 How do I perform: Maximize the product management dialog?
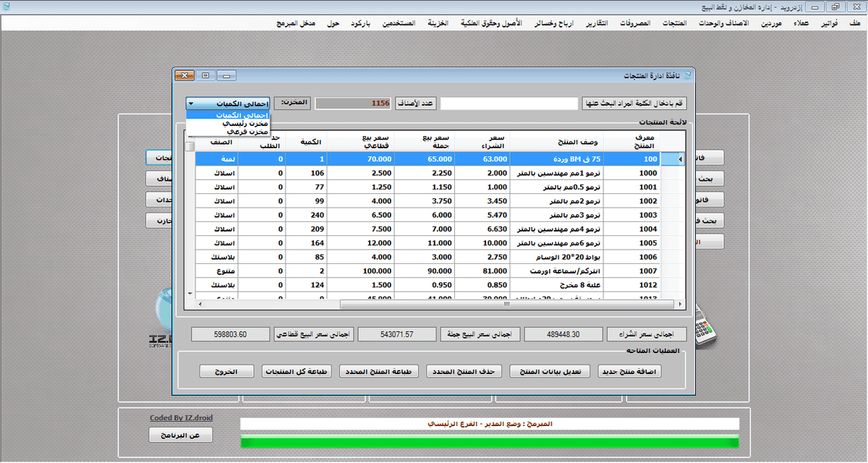point(205,75)
